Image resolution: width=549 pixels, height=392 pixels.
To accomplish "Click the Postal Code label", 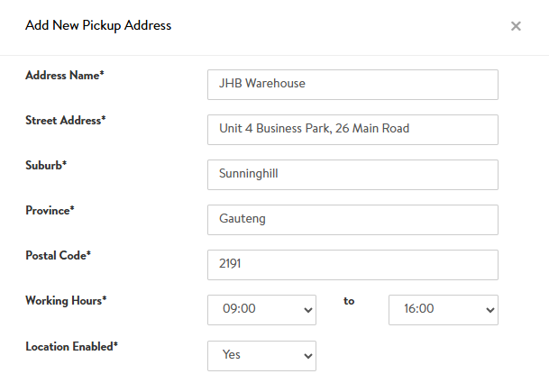I will [59, 256].
